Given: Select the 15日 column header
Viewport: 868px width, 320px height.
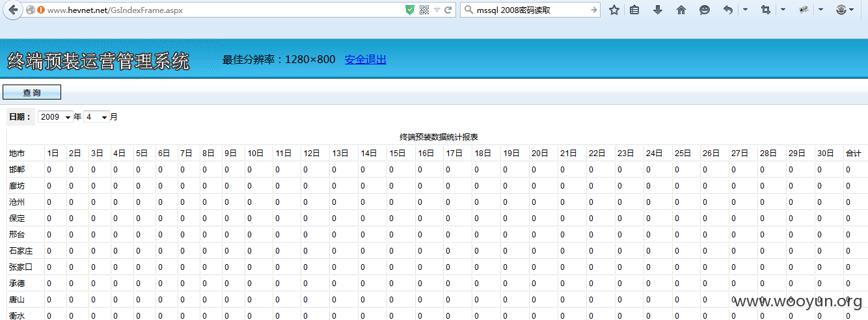Looking at the screenshot, I should click(x=398, y=153).
